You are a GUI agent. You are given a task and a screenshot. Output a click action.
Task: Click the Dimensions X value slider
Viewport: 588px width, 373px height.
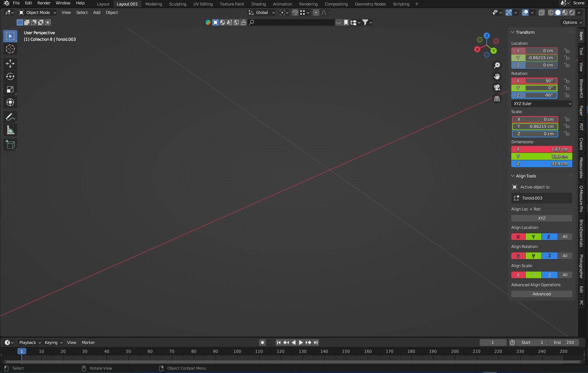(x=542, y=149)
